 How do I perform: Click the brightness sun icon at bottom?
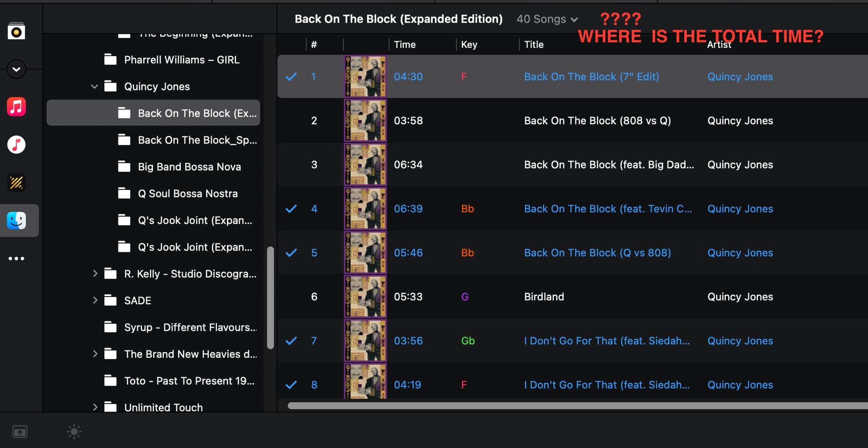point(74,432)
